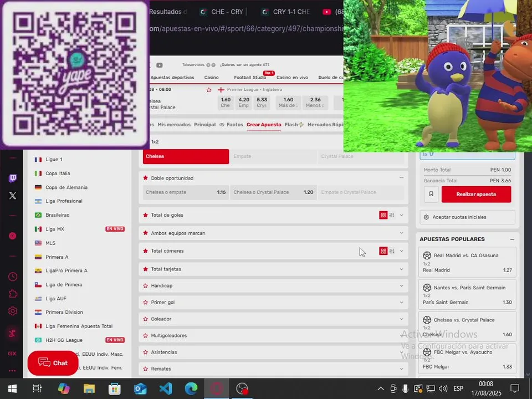Switch to the Principal tab

(x=204, y=125)
